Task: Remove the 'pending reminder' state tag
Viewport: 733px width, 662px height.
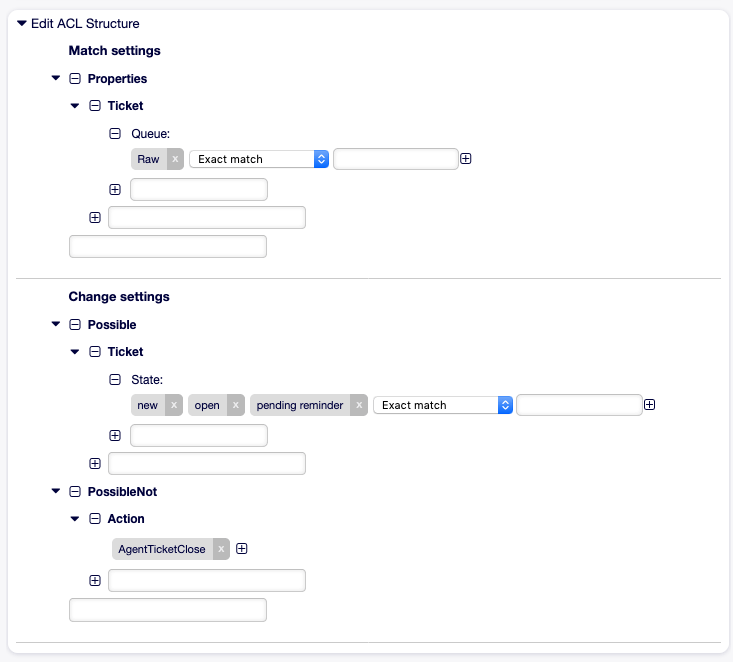Action: [x=359, y=405]
